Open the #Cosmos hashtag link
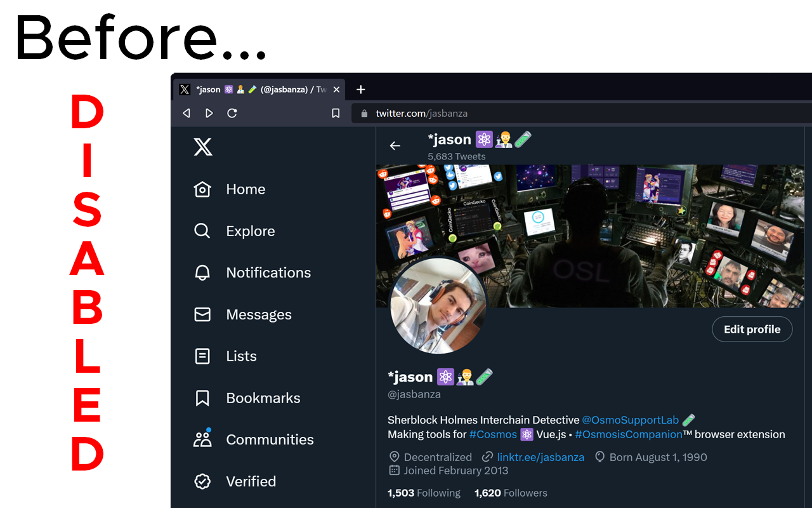The height and width of the screenshot is (508, 812). tap(493, 434)
